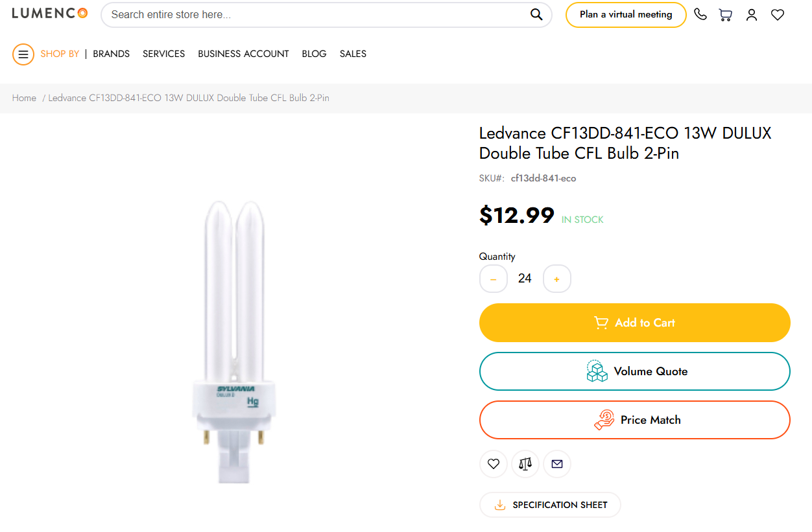Click the Add to Cart button
812x532 pixels.
(634, 323)
